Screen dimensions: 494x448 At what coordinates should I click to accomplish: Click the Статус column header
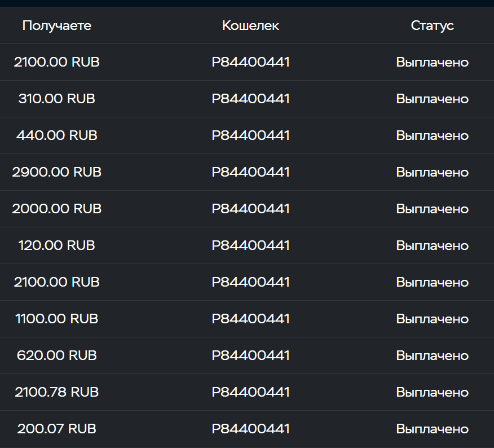[432, 25]
